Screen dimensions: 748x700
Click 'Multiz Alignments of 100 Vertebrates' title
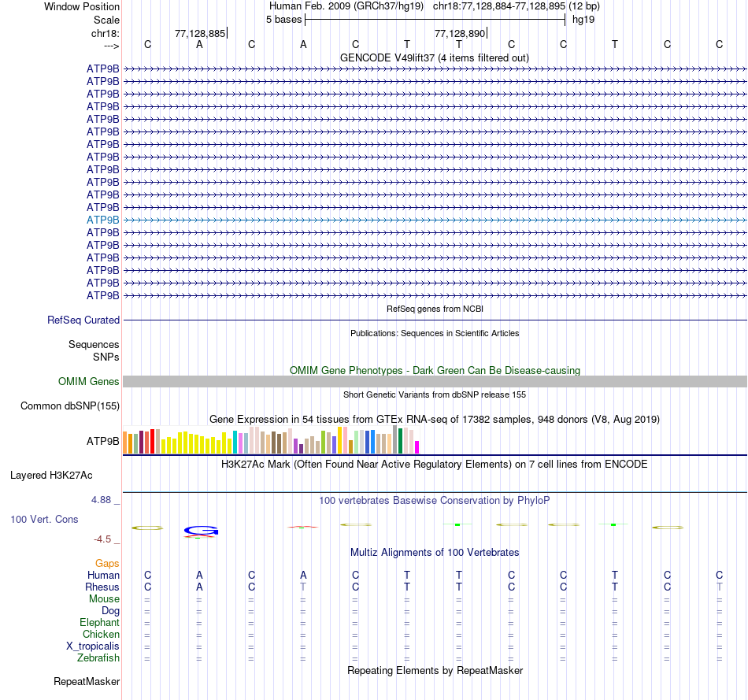(435, 553)
